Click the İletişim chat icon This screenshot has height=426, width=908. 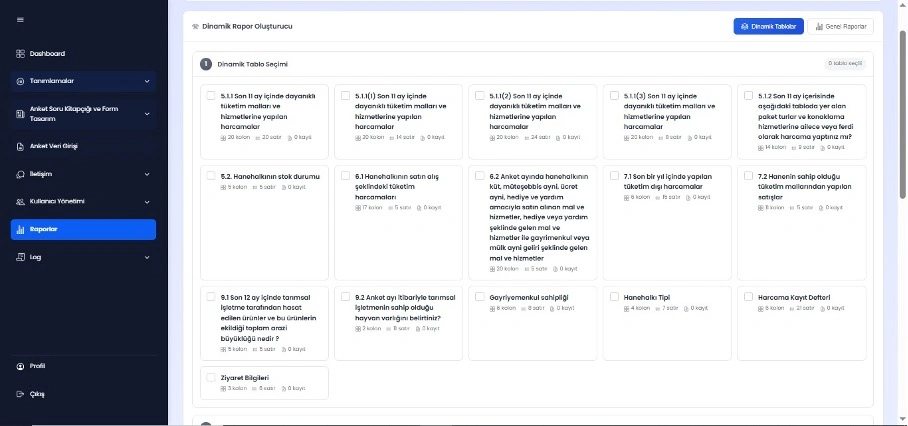(21, 173)
